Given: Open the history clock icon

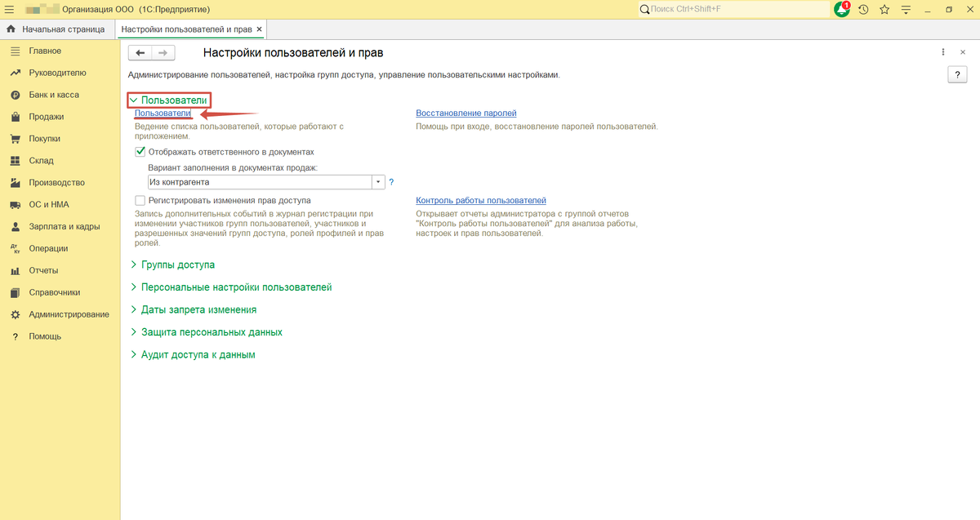Looking at the screenshot, I should pyautogui.click(x=864, y=10).
